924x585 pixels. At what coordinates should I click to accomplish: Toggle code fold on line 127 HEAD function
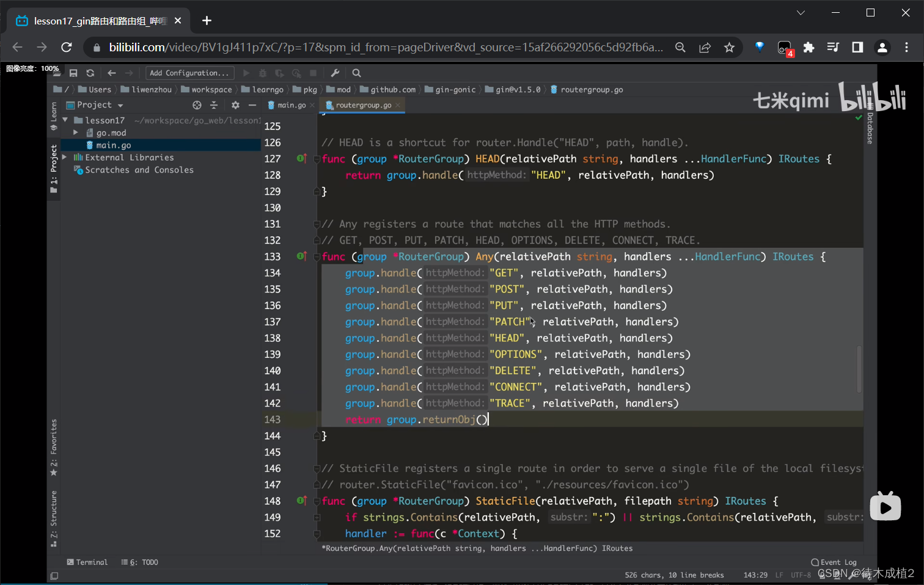click(317, 159)
